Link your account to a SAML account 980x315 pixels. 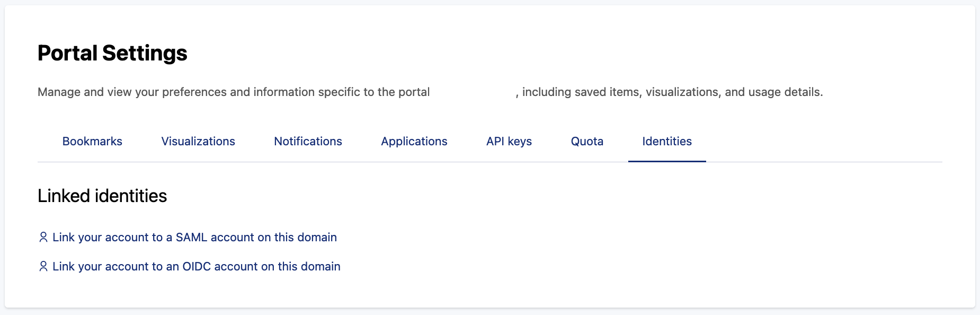pos(194,237)
